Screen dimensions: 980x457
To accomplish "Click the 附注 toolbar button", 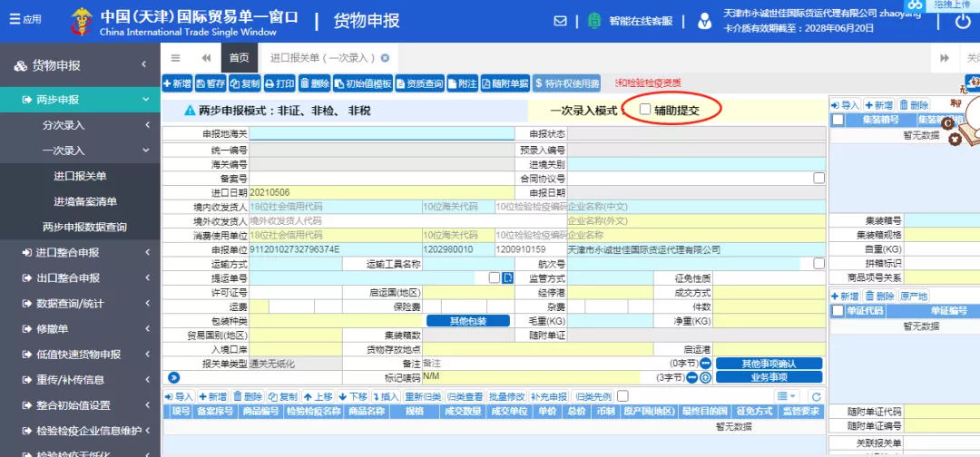I will click(462, 83).
